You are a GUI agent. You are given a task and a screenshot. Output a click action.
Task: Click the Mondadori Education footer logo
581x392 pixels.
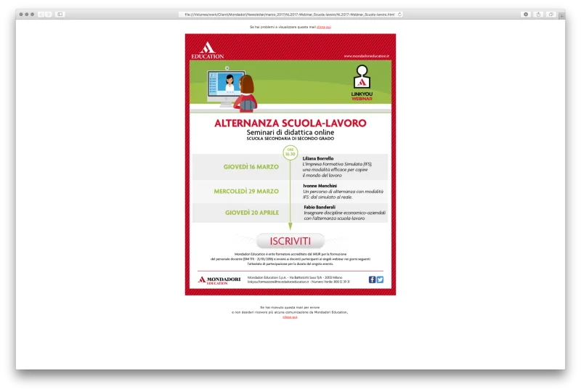219,280
